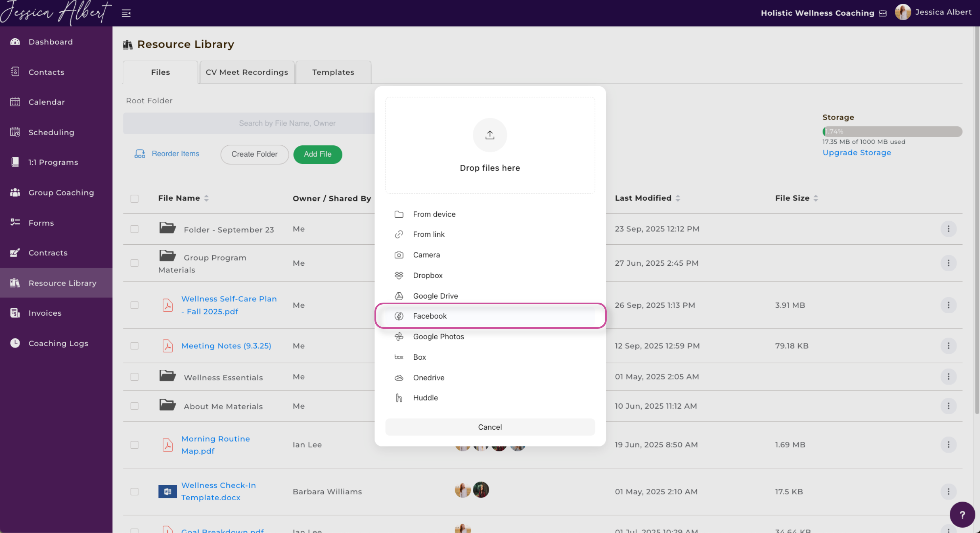
Task: Select the Meeting Notes (9.3.25) checkbox
Action: (x=134, y=346)
